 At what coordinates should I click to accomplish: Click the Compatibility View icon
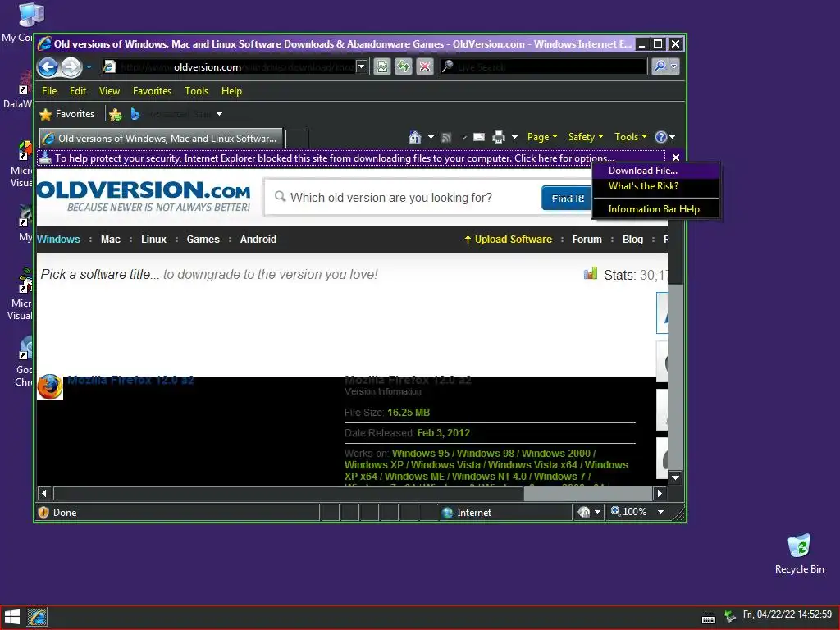[x=382, y=66]
